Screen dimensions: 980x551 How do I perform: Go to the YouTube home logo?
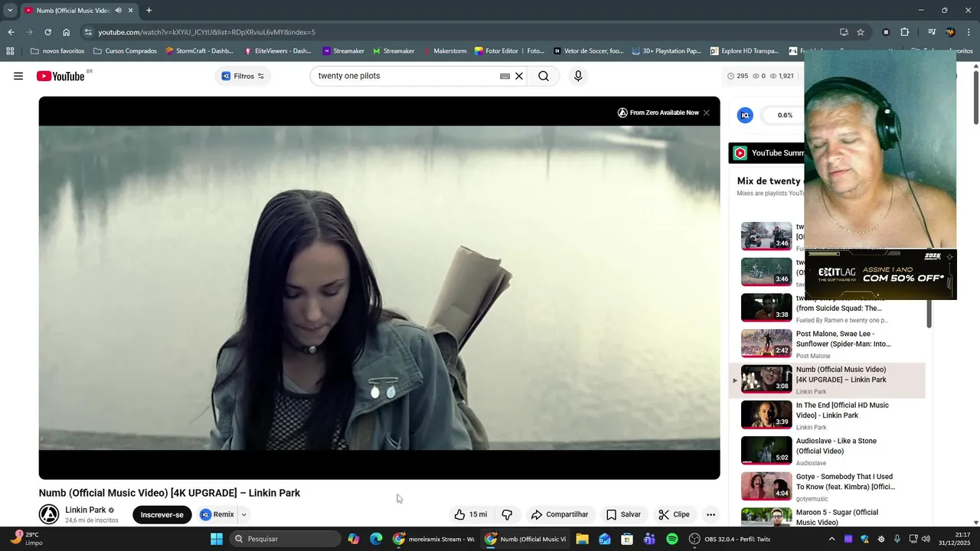coord(60,76)
